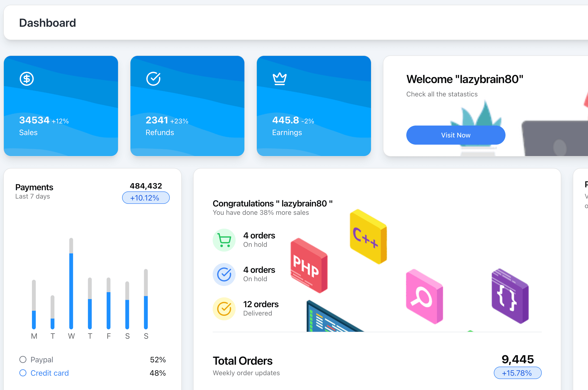The image size is (588, 390).
Task: Click the pink search magnifier block
Action: pos(424,296)
